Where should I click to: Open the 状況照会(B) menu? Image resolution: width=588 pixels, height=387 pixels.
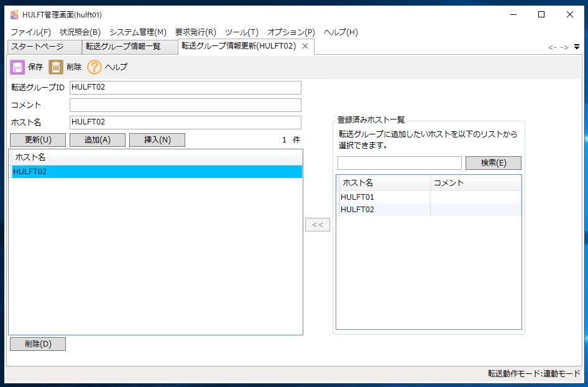[80, 32]
